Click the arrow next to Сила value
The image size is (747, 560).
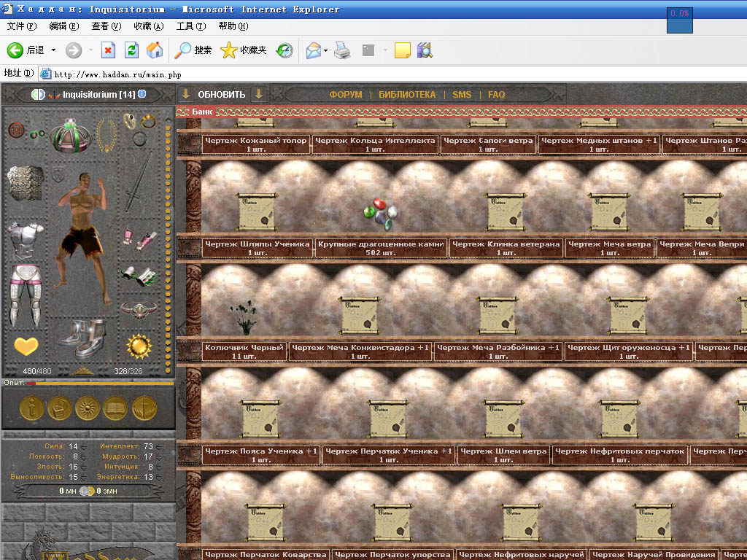[83, 447]
